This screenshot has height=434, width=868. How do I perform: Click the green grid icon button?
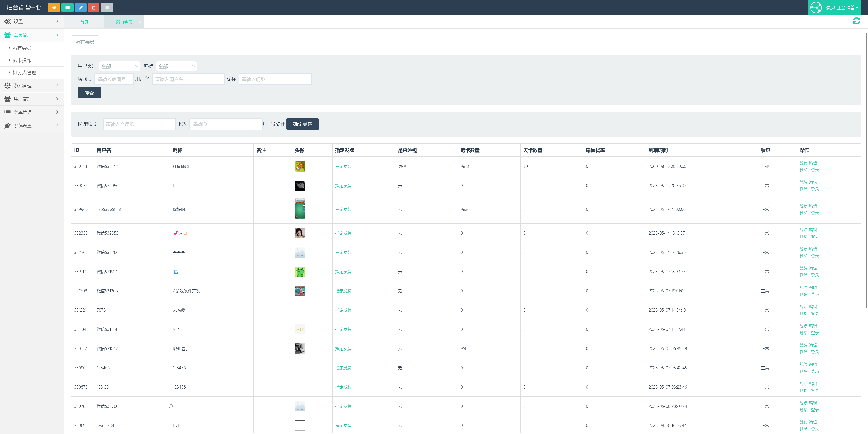pos(67,7)
